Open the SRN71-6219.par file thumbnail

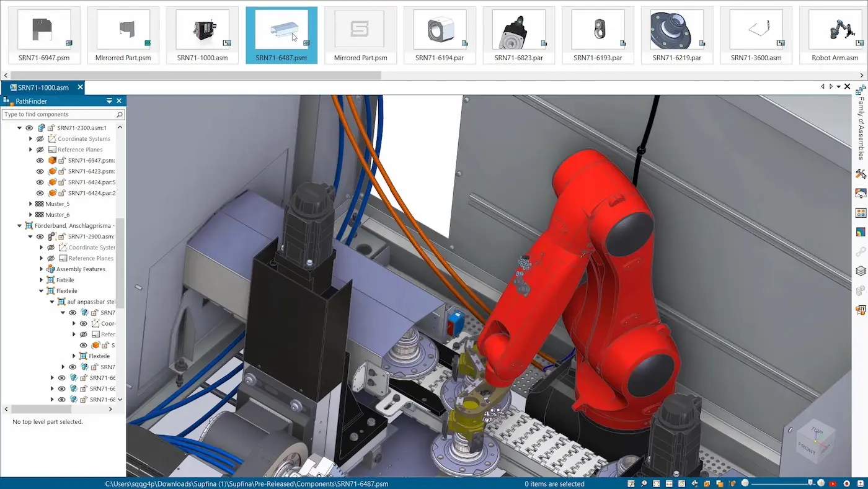pyautogui.click(x=677, y=35)
